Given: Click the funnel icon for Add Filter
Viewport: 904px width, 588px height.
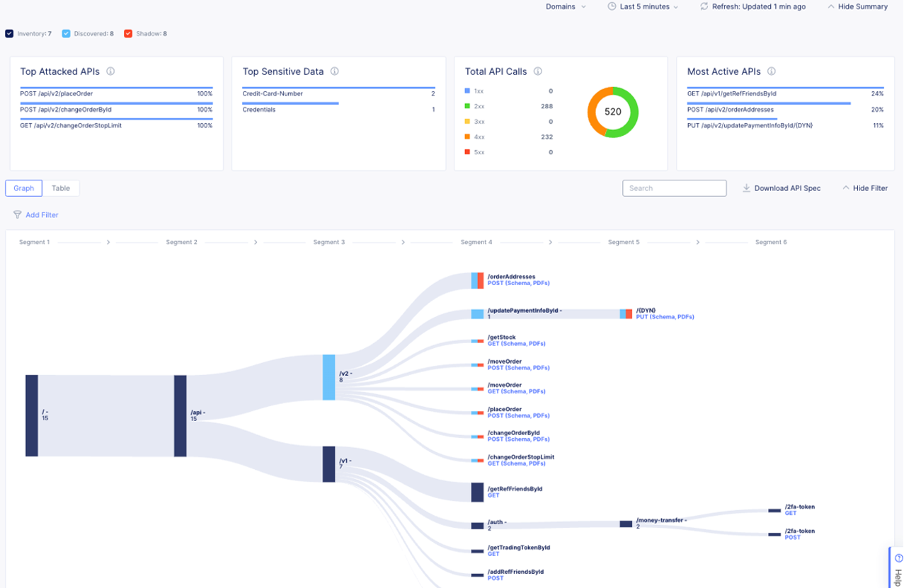Looking at the screenshot, I should [18, 215].
